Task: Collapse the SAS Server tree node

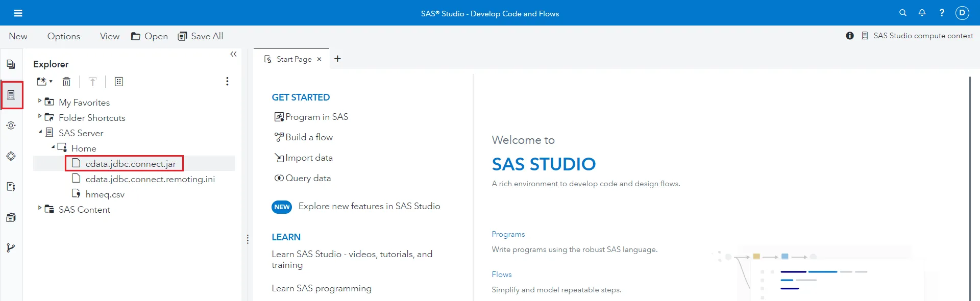Action: (x=40, y=132)
